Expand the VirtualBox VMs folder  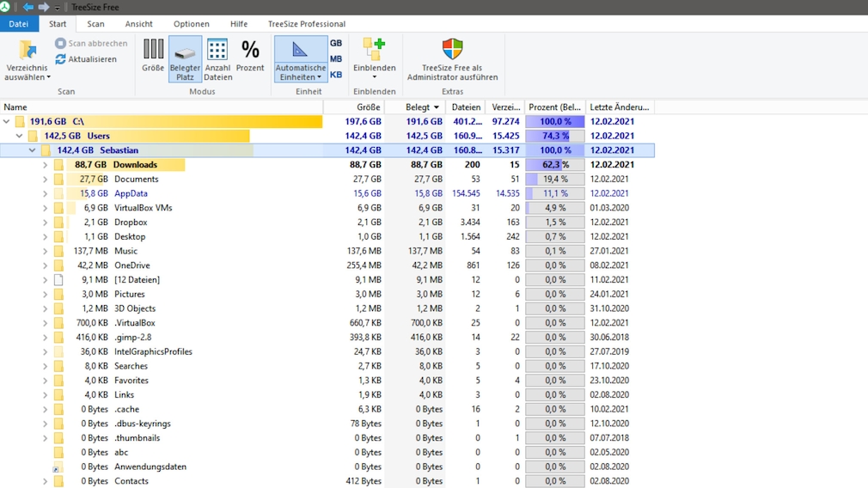[45, 207]
